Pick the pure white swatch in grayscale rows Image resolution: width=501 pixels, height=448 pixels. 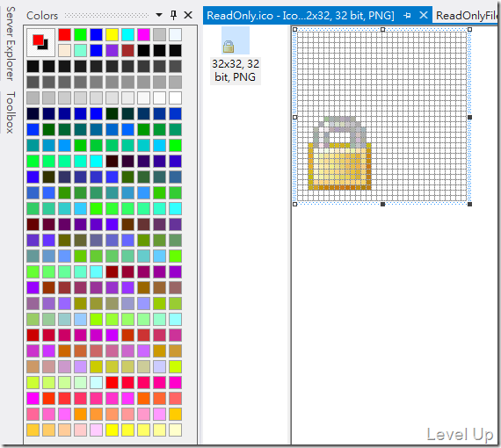[175, 98]
